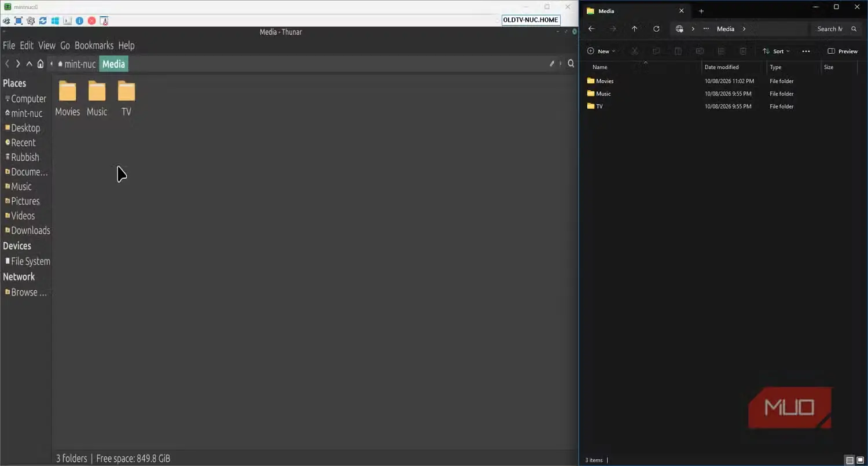Open See more (three dots) in Explorer toolbar
The image size is (868, 466).
[x=806, y=51]
